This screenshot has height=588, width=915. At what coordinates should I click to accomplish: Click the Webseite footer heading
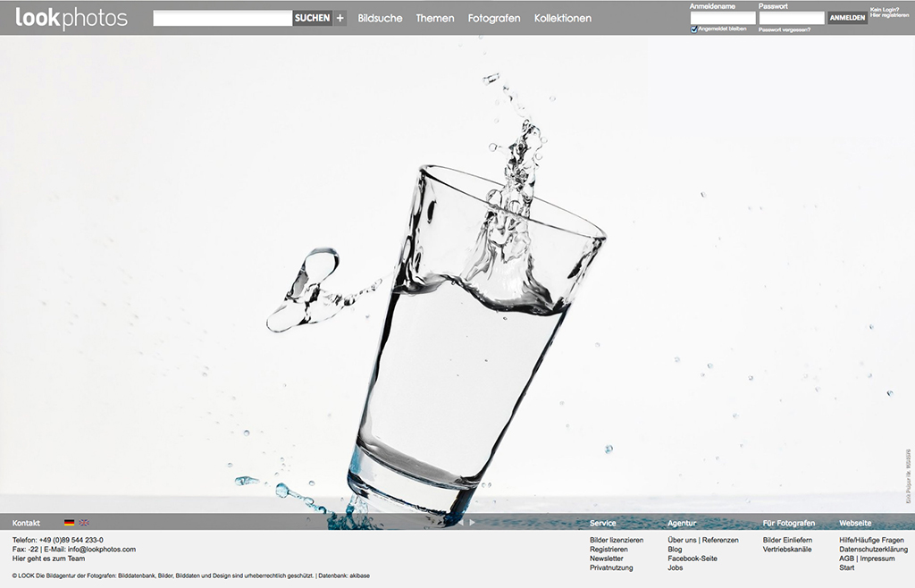(855, 523)
